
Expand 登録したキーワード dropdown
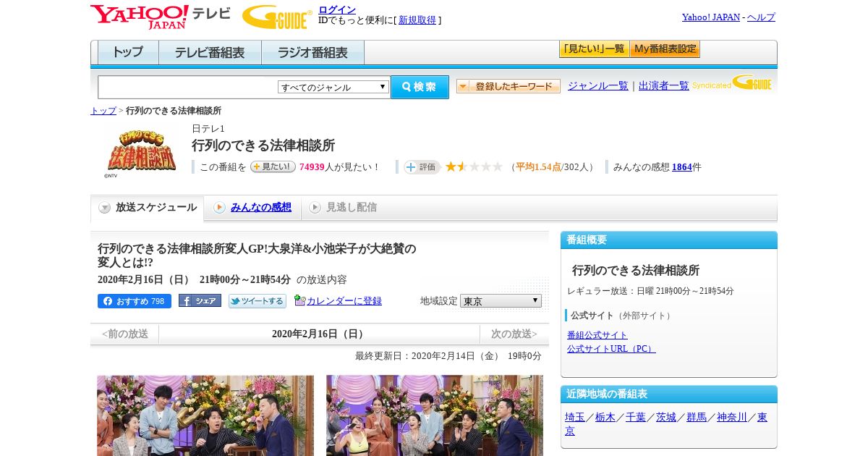509,86
